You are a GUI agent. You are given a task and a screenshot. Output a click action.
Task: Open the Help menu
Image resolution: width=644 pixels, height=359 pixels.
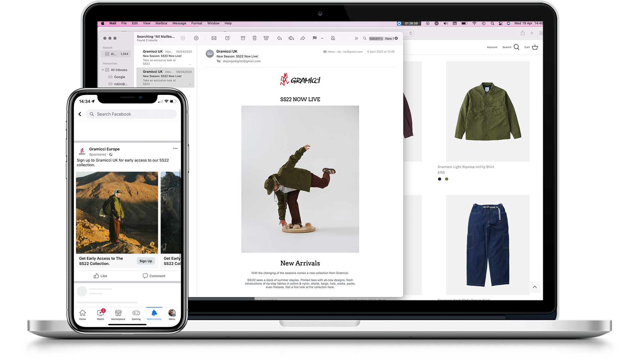tap(228, 23)
